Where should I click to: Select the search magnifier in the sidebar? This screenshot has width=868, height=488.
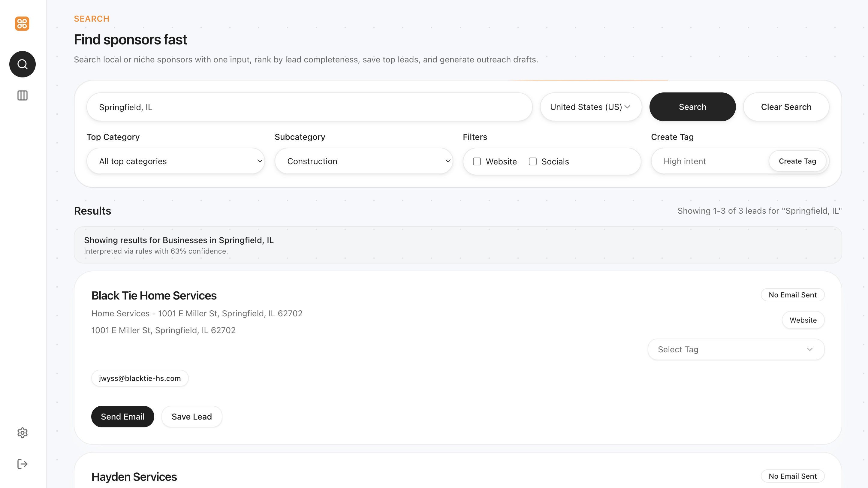coord(22,64)
